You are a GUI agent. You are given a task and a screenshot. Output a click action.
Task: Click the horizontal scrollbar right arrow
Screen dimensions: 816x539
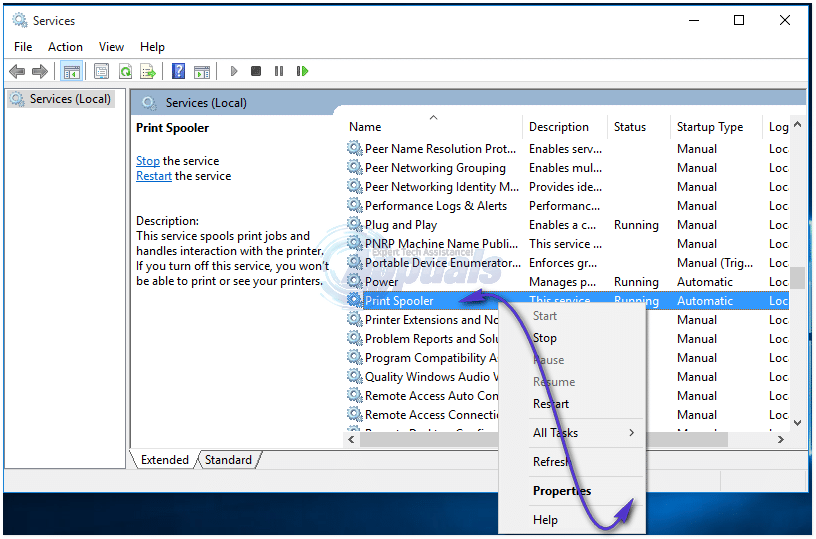tap(781, 439)
